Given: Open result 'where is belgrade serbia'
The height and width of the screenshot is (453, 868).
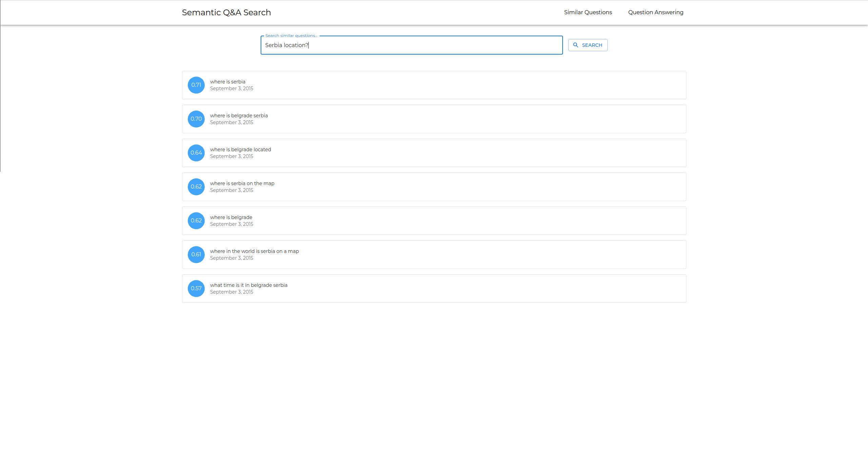Looking at the screenshot, I should [x=239, y=116].
